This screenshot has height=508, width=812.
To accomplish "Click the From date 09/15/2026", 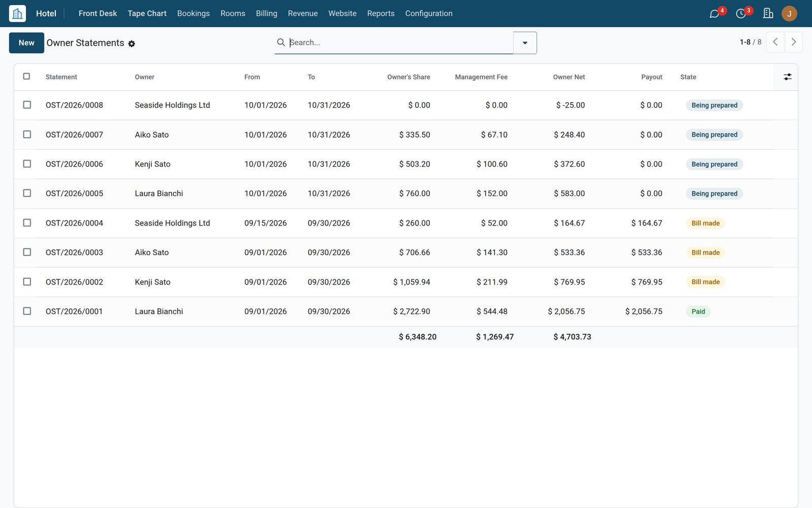I will (x=265, y=223).
